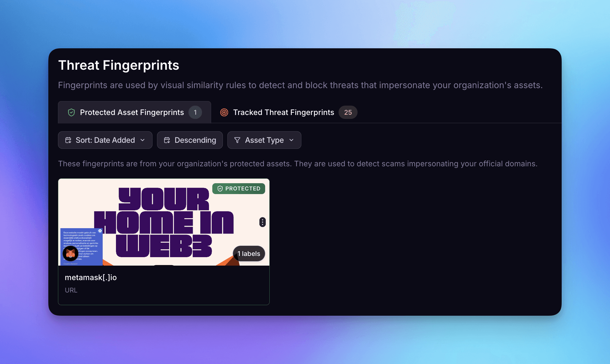
Task: Switch to Protected Asset Fingerprints tab
Action: (132, 113)
